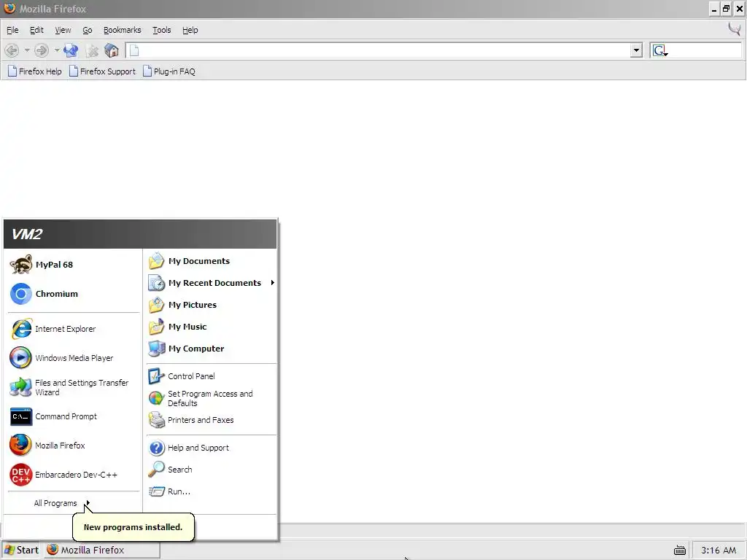Screen dimensions: 747x560
Task: Open Windows Media Player
Action: [x=74, y=358]
